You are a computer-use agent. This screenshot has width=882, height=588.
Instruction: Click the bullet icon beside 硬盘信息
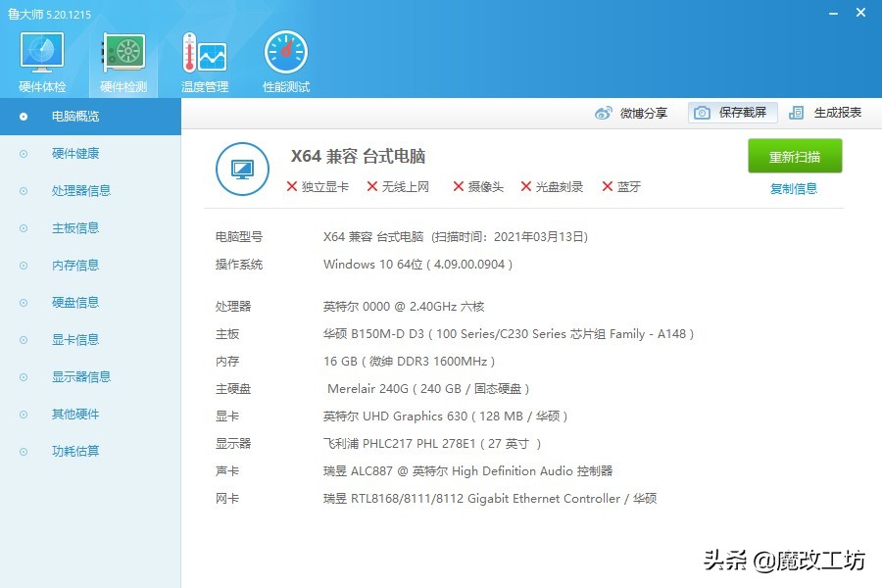(24, 303)
